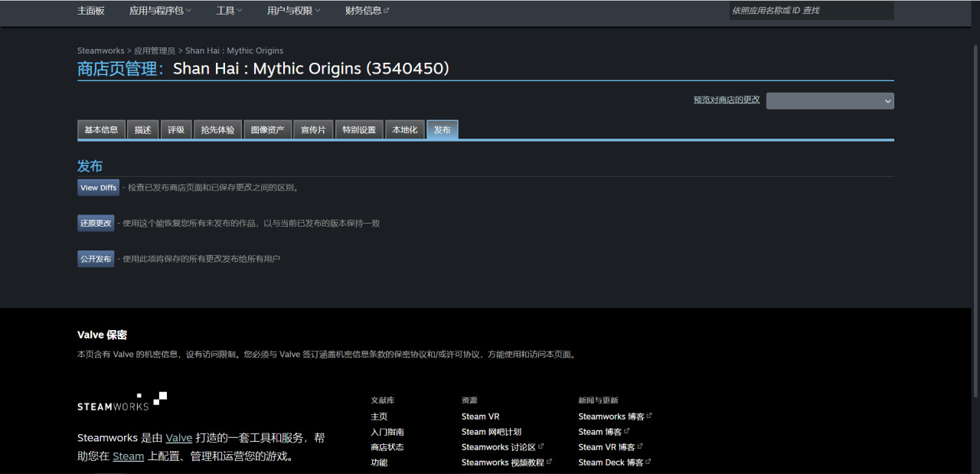Open the Steam VR 博客 link
The image size is (980, 474).
click(610, 447)
